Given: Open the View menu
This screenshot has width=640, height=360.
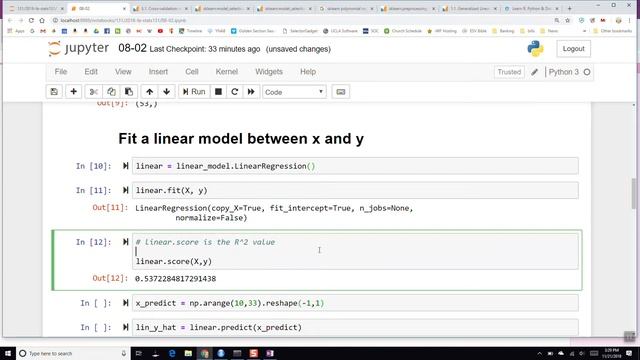Looking at the screenshot, I should pos(123,72).
